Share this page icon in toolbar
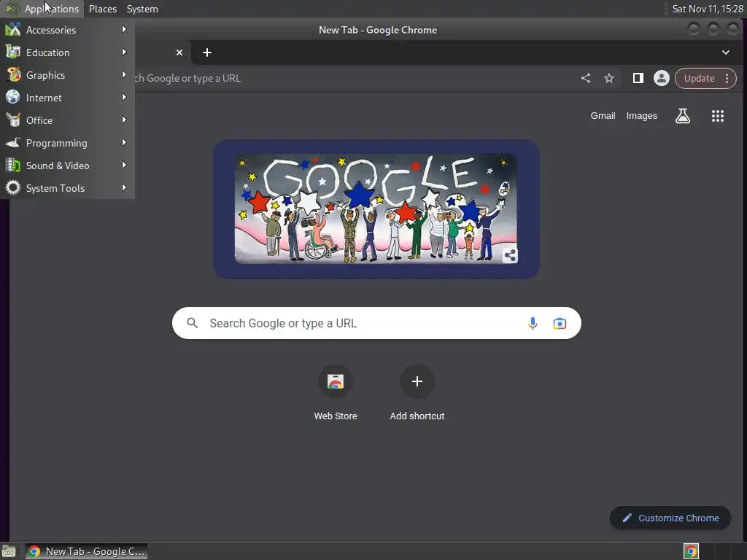 point(586,78)
